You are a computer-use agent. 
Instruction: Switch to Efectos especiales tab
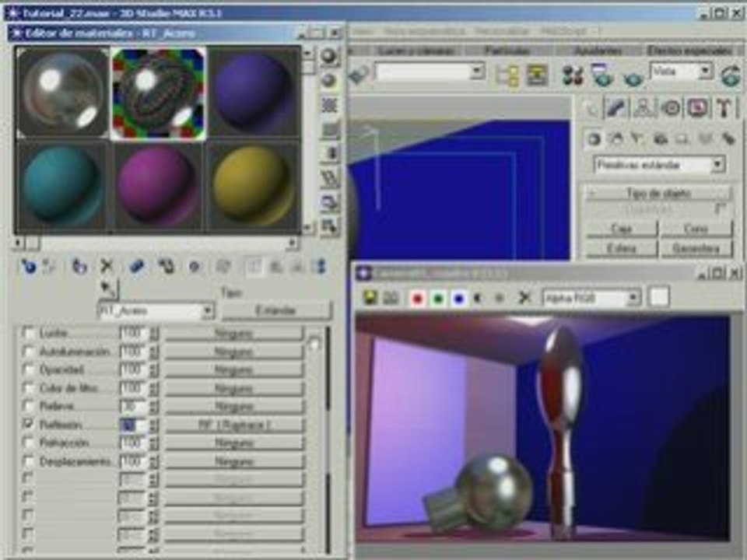[690, 51]
